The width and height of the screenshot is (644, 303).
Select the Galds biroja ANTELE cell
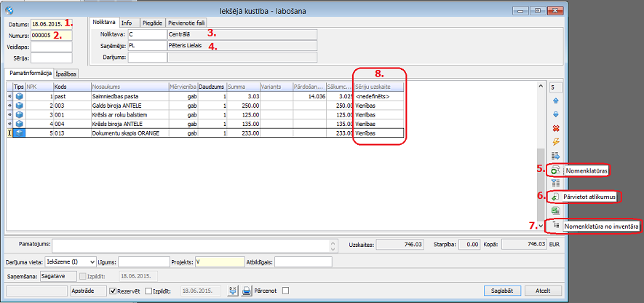coord(130,106)
